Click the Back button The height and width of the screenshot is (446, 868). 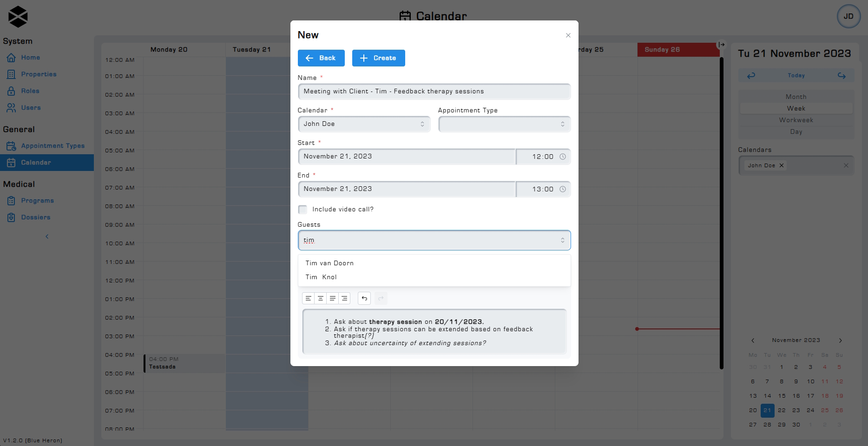(x=321, y=58)
